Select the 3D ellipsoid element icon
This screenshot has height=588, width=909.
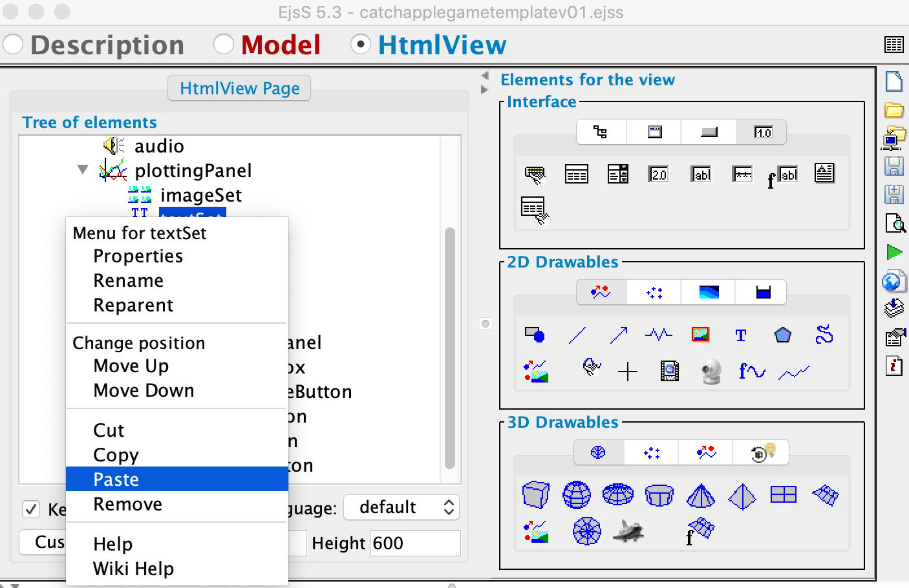pyautogui.click(x=618, y=494)
